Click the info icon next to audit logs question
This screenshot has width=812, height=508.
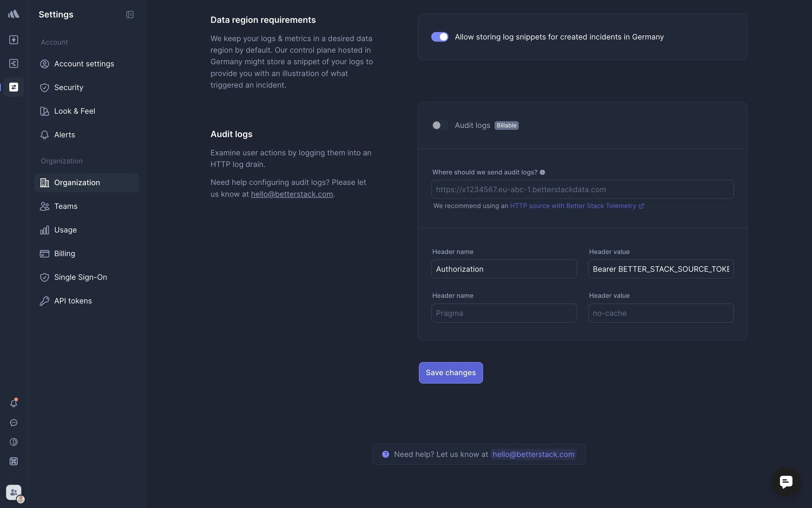[542, 172]
